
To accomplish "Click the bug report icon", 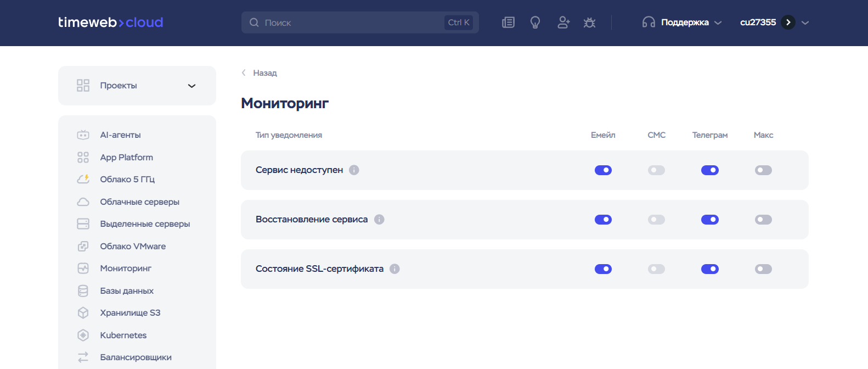I will coord(589,23).
